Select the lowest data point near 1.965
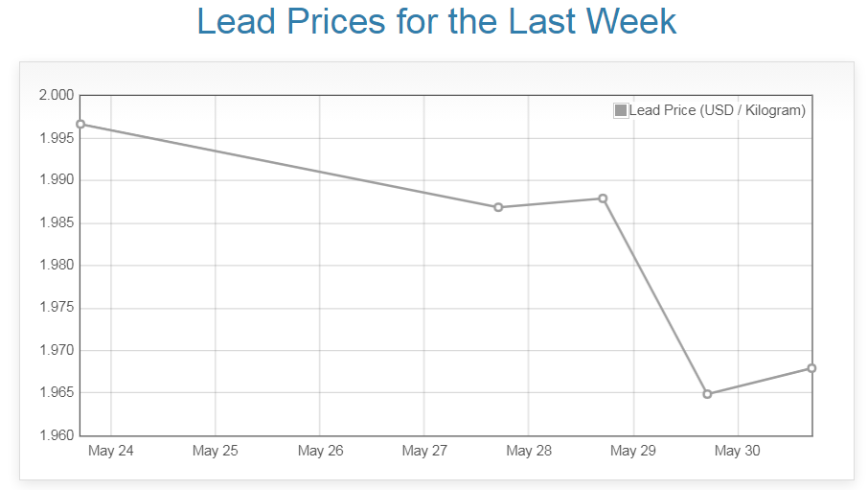This screenshot has width=868, height=490. 707,394
